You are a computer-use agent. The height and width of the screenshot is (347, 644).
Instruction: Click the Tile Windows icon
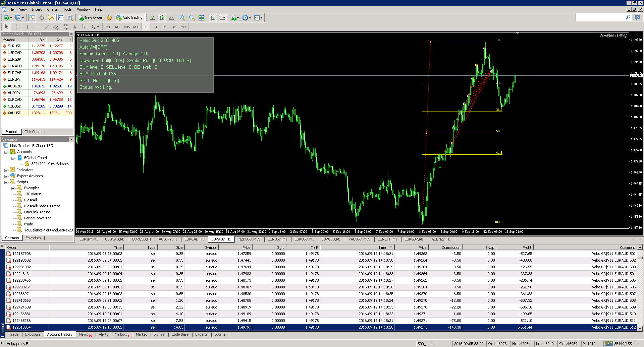coord(201,18)
